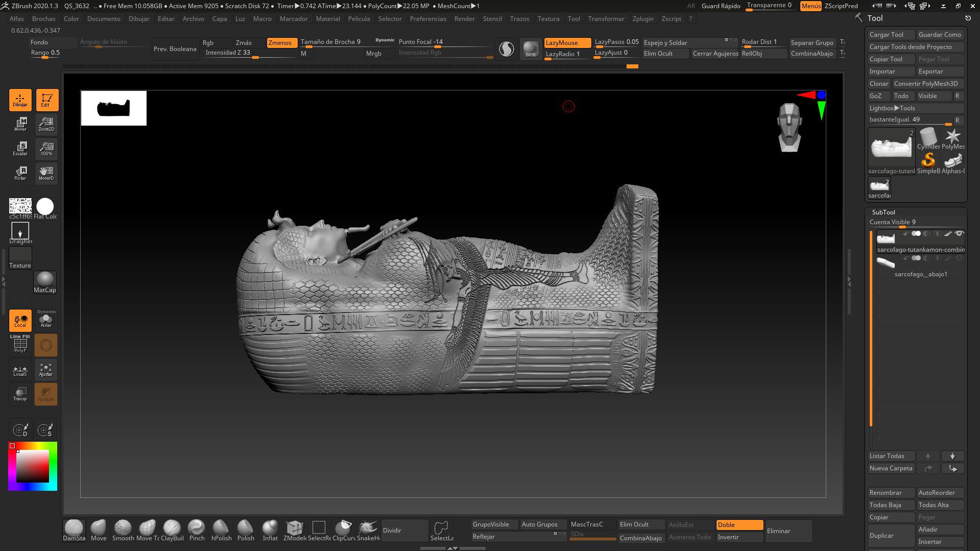Screen dimensions: 980x551
Task: Open the Render menu
Action: 465,19
